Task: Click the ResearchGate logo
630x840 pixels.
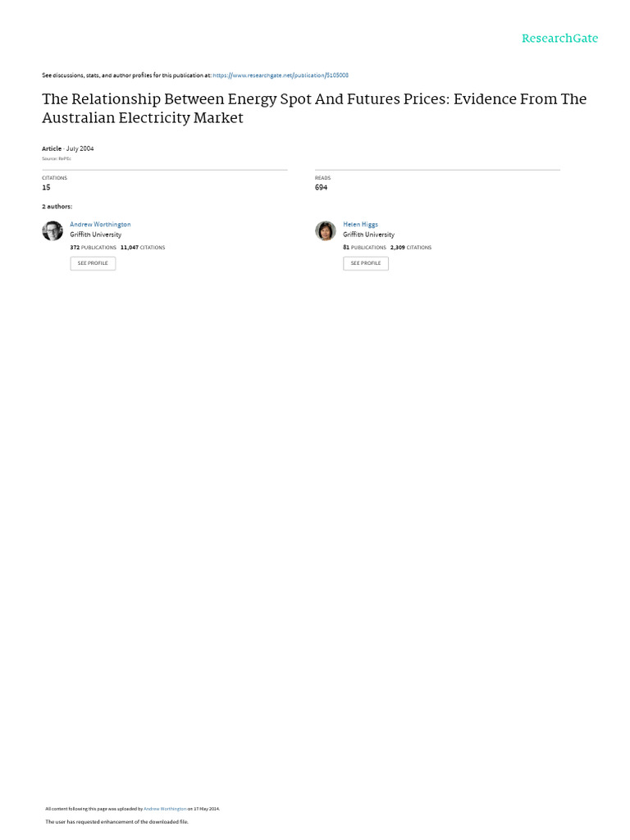Action: 559,39
